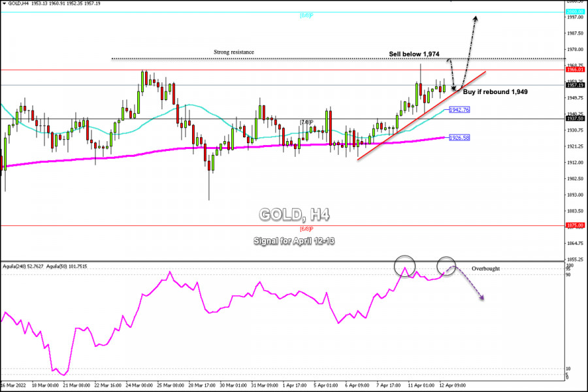Click 1997.00 on the price scale
This screenshot has width=588, height=392.
point(576,17)
